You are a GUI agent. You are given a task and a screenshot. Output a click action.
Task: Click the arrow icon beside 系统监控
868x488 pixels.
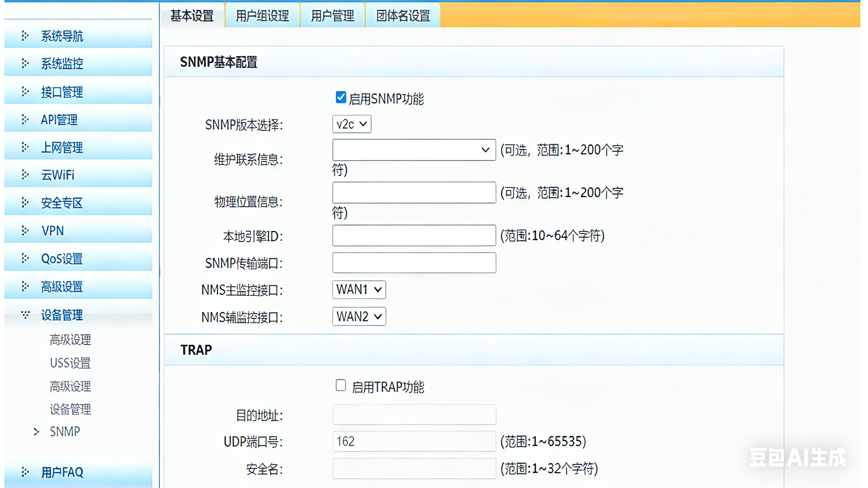click(x=24, y=63)
